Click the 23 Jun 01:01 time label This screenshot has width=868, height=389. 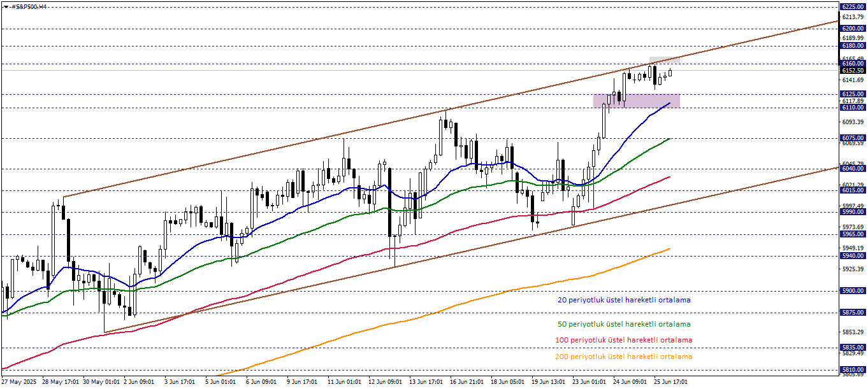[590, 383]
